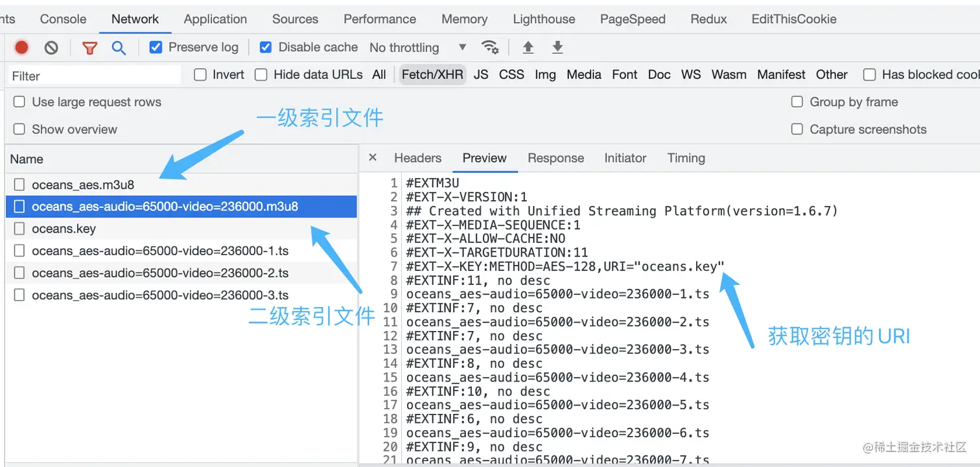Check Hide data URLs option

(261, 74)
